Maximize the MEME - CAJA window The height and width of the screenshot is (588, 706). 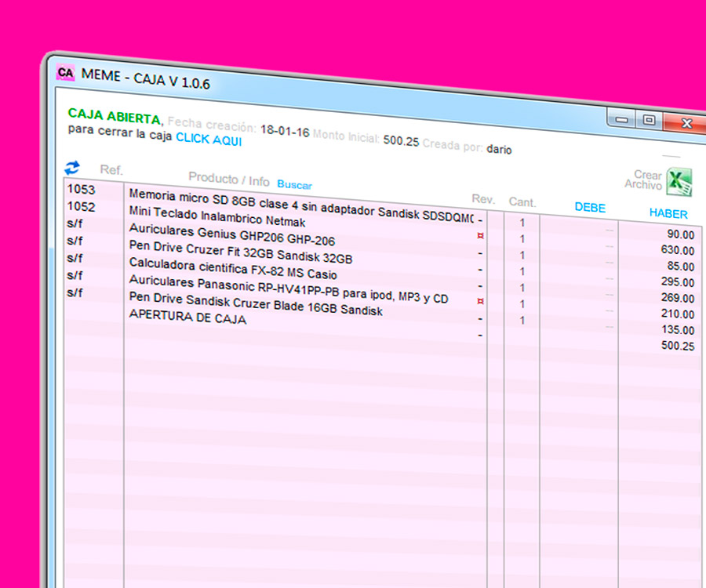click(x=649, y=120)
